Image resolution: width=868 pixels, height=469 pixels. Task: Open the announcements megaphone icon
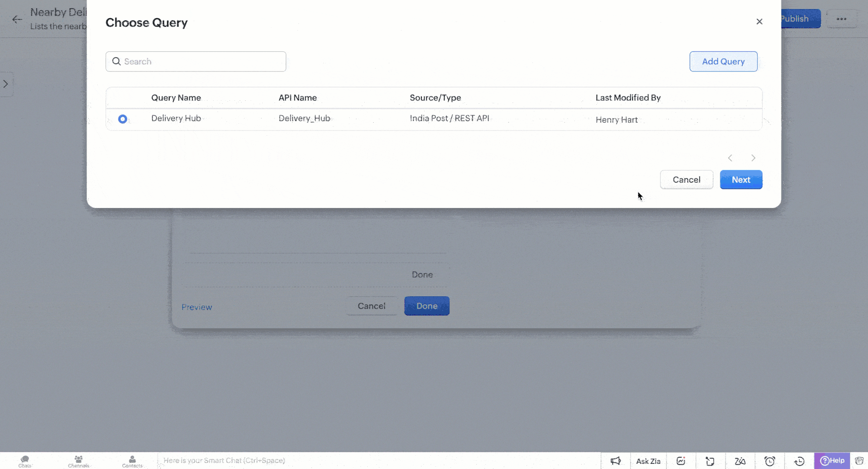pos(616,461)
